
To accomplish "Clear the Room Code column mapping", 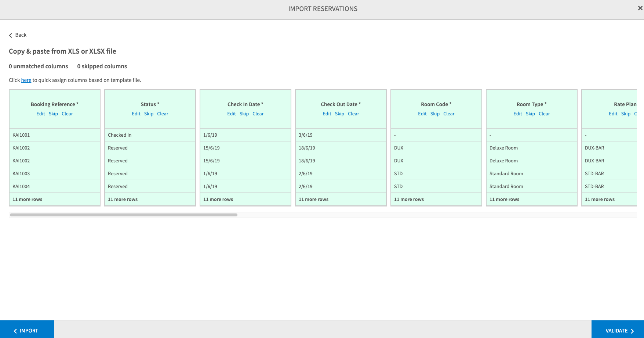I will point(449,114).
